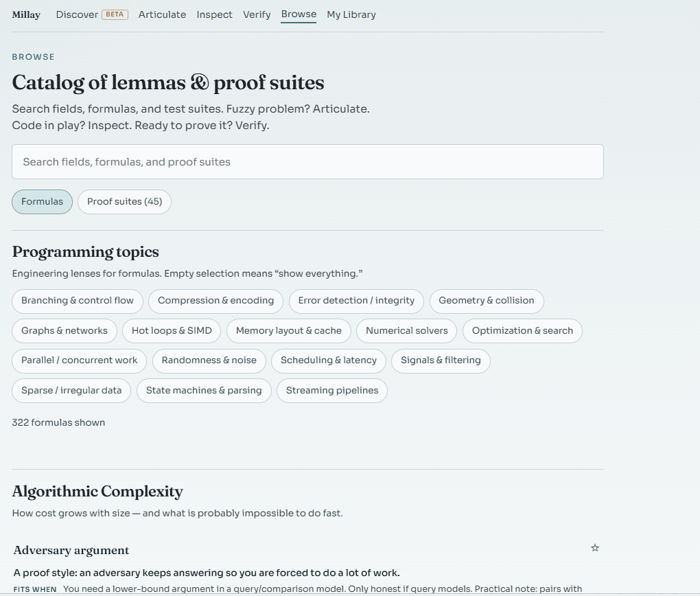The width and height of the screenshot is (700, 596).
Task: Select the Memory layout & cache chip
Action: point(289,330)
